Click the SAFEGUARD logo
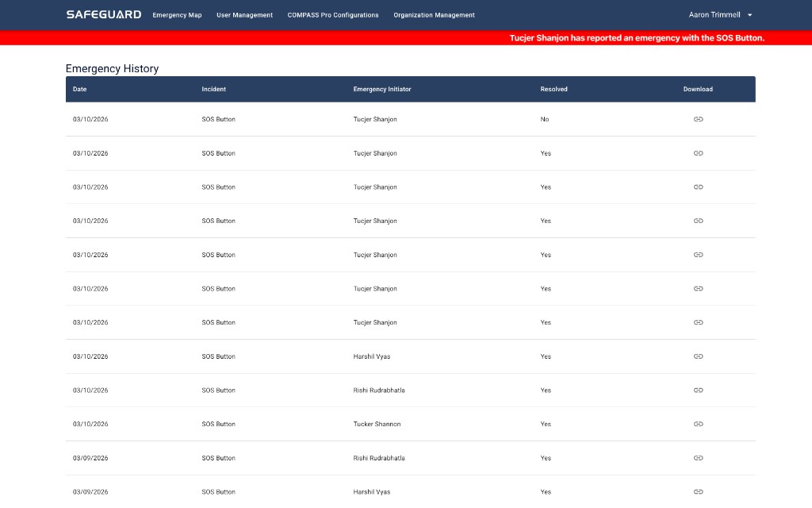This screenshot has height=508, width=812. 104,15
